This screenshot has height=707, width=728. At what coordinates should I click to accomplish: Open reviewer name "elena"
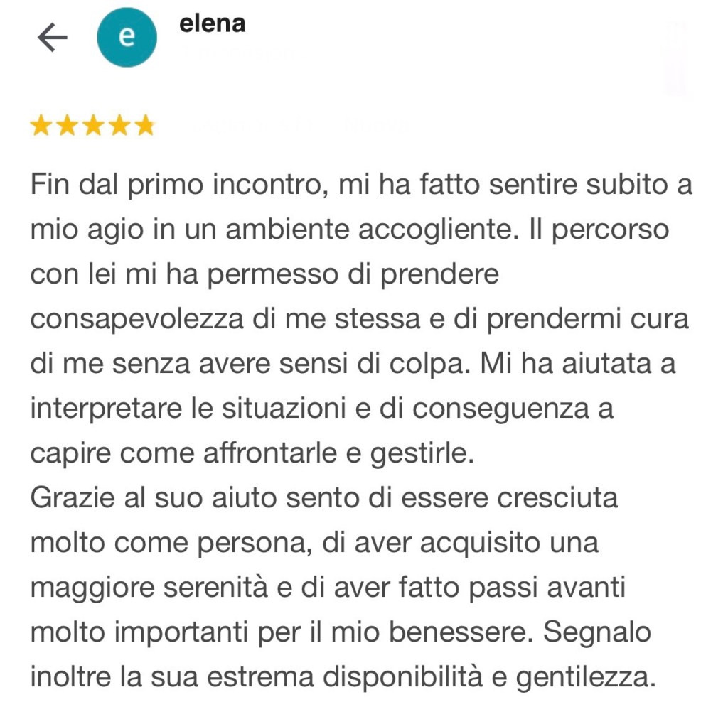pos(212,24)
